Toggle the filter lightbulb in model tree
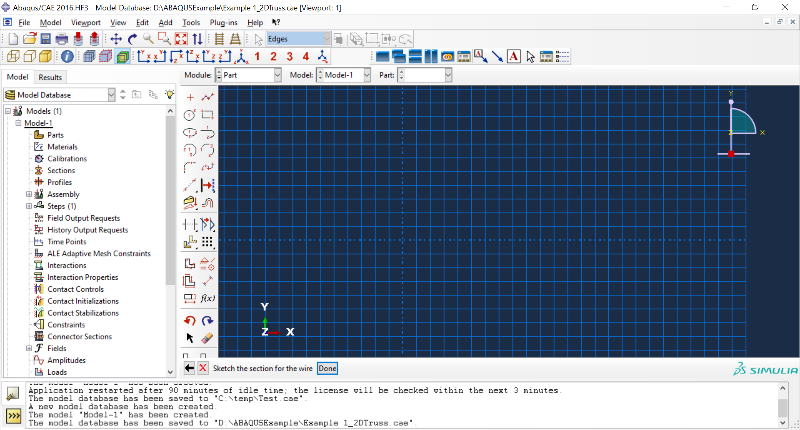Image resolution: width=800 pixels, height=430 pixels. (169, 94)
